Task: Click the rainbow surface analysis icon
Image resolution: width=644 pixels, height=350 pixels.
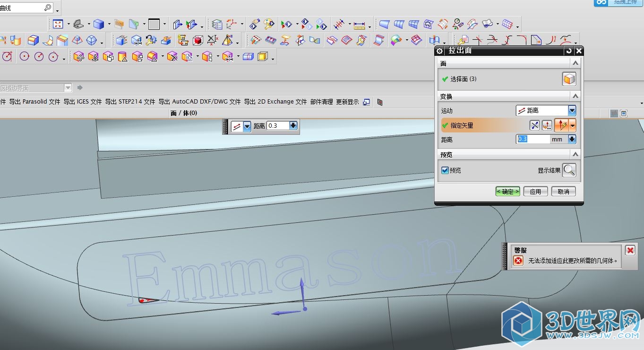Action: tap(396, 40)
